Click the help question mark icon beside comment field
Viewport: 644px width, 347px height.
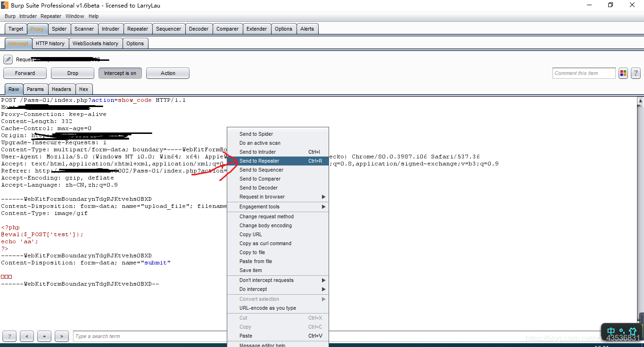[x=636, y=73]
